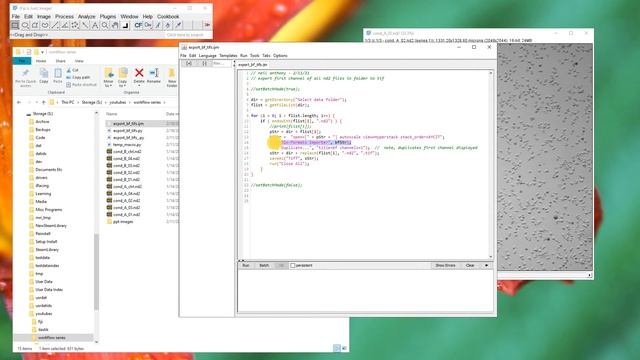640x360 pixels.
Task: Click the Batch button in script editor
Action: pos(264,265)
